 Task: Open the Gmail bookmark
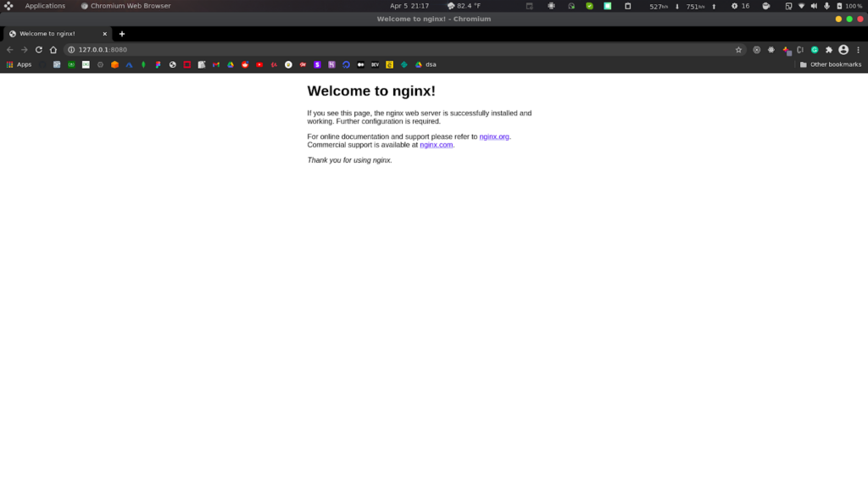pyautogui.click(x=216, y=64)
